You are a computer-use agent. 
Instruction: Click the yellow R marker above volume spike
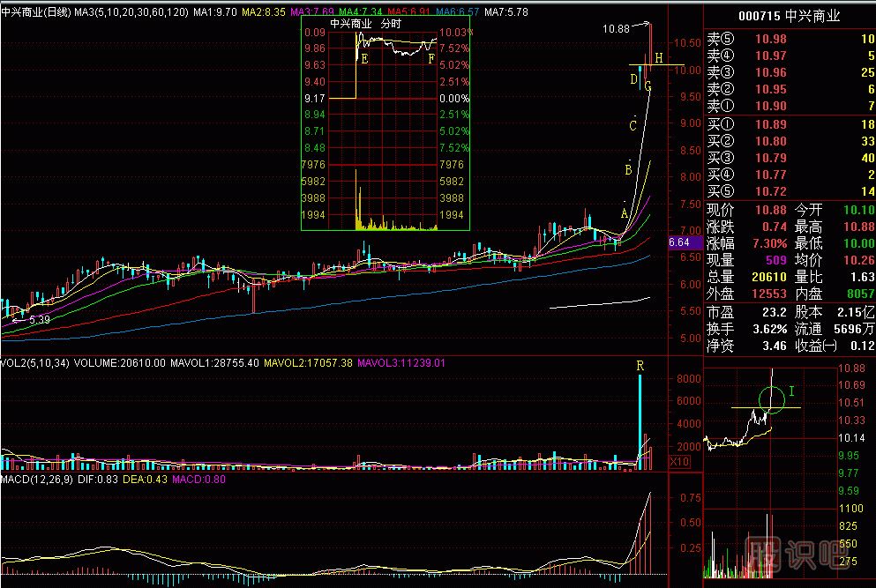coord(640,365)
